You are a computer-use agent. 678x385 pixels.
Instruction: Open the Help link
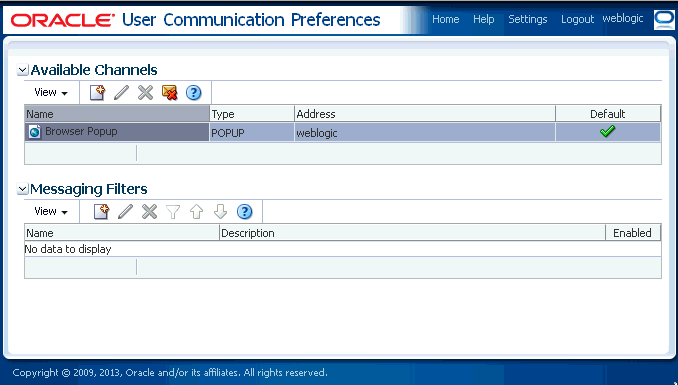(x=483, y=19)
